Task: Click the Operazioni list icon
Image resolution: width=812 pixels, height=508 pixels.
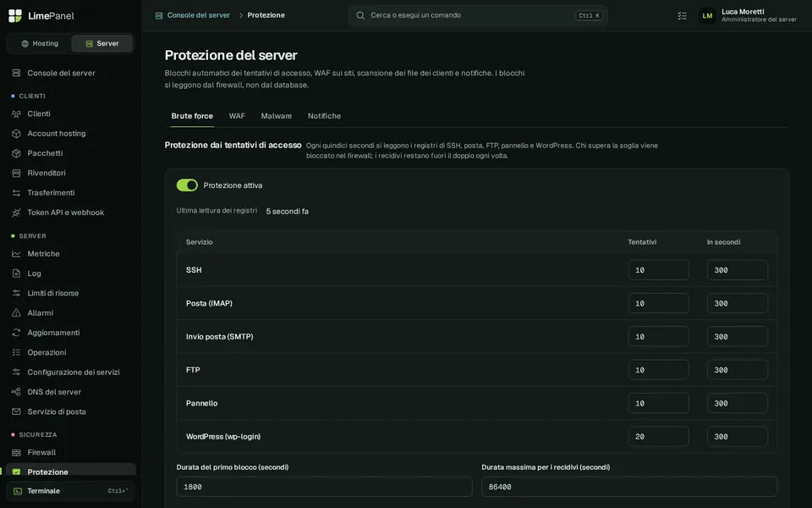Action: (16, 352)
